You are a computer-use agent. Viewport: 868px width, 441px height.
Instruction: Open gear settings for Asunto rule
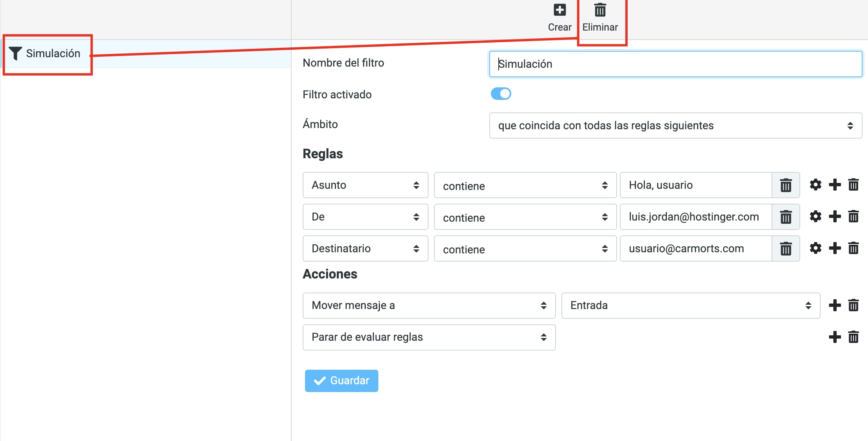click(815, 185)
